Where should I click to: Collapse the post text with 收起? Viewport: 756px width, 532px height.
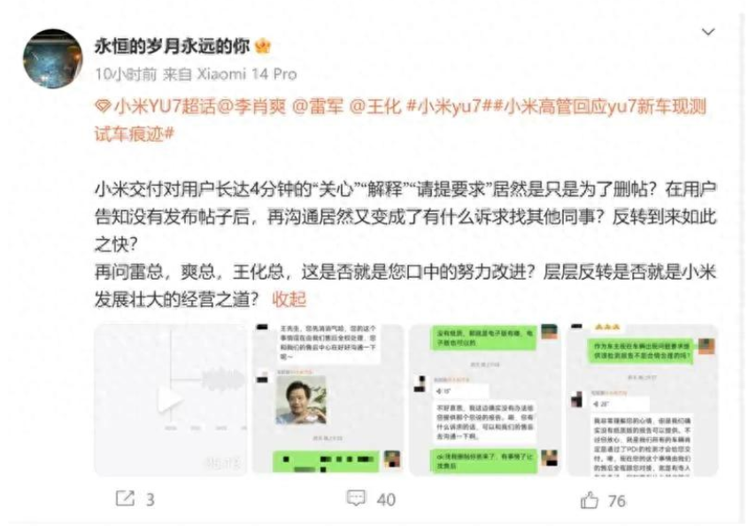[289, 299]
